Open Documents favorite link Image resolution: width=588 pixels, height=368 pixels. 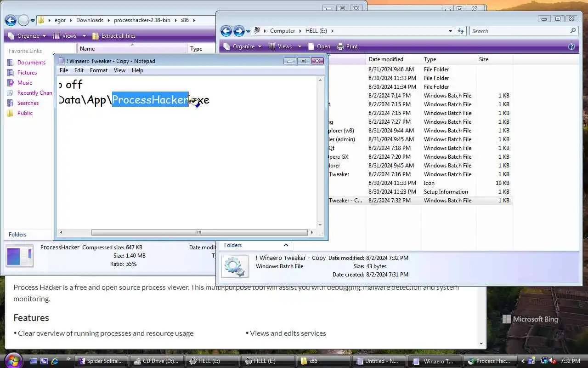pos(31,63)
